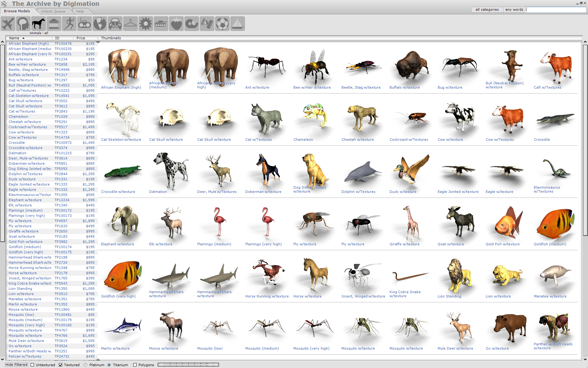Select King Cobra Snake row in list
588x368 pixels.
click(51, 283)
